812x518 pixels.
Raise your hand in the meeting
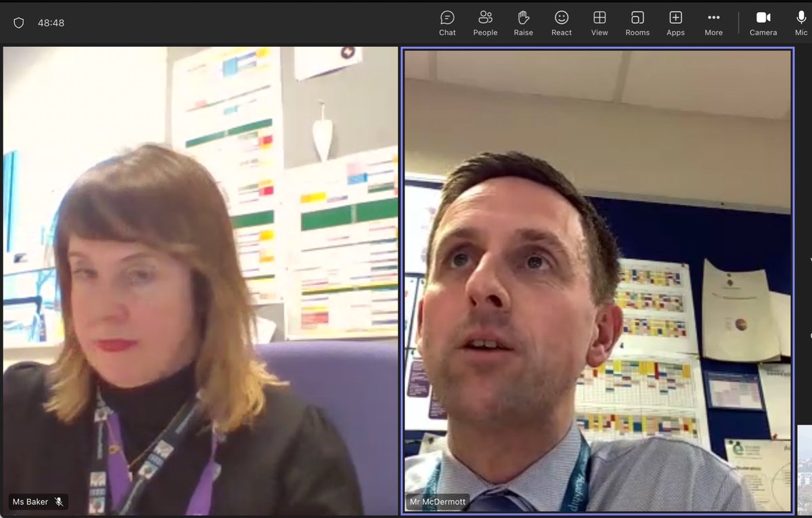(x=523, y=23)
